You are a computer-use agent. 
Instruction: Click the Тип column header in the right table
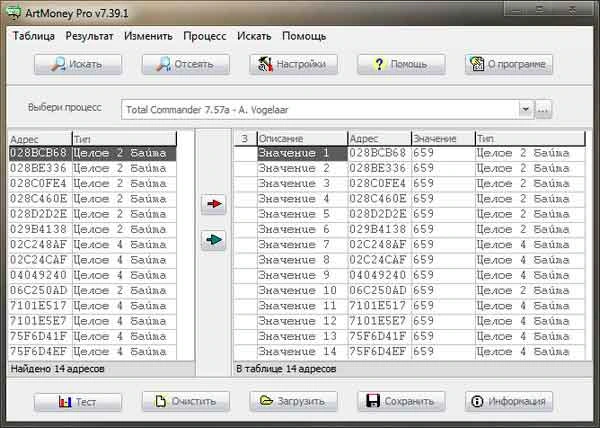[x=530, y=138]
